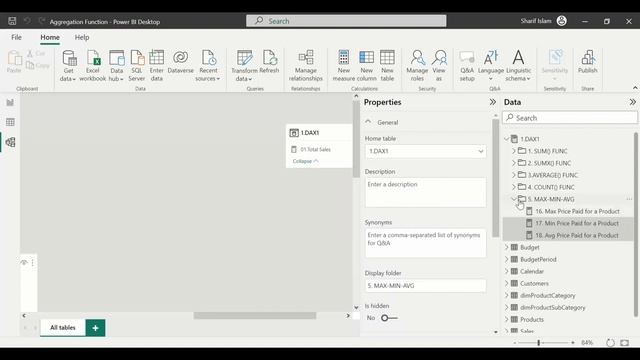Open the Help ribbon tab

click(82, 37)
